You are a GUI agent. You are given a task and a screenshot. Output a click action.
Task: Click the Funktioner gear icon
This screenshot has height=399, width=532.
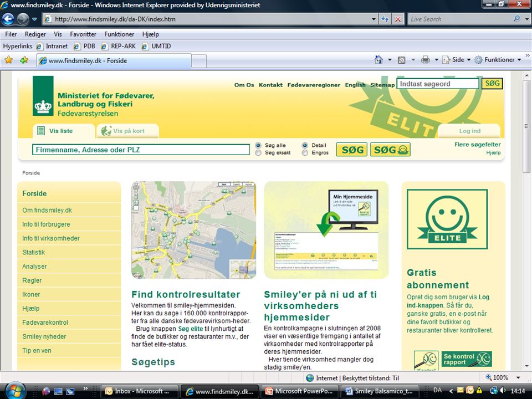tap(478, 60)
